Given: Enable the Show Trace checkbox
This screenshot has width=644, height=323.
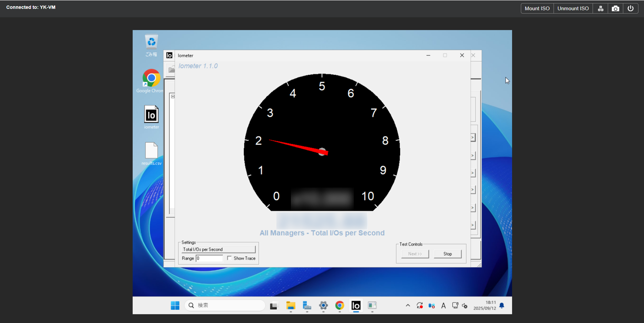Looking at the screenshot, I should coord(229,258).
